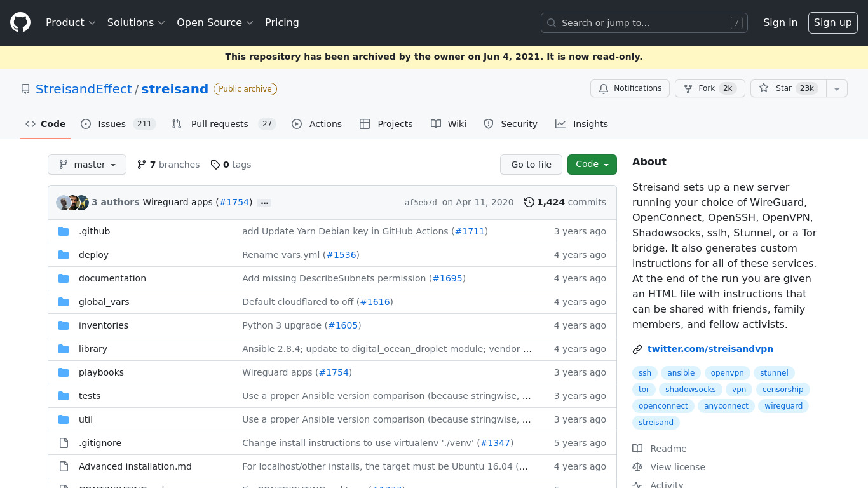This screenshot has width=868, height=488.
Task: Click the playbooks folder icon
Action: (x=64, y=372)
